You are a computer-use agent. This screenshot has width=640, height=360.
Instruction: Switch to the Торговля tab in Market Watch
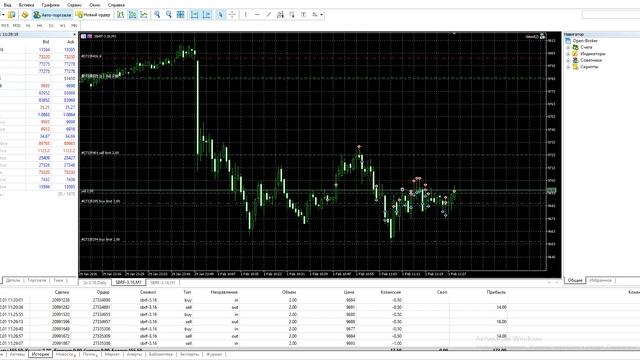[x=37, y=280]
